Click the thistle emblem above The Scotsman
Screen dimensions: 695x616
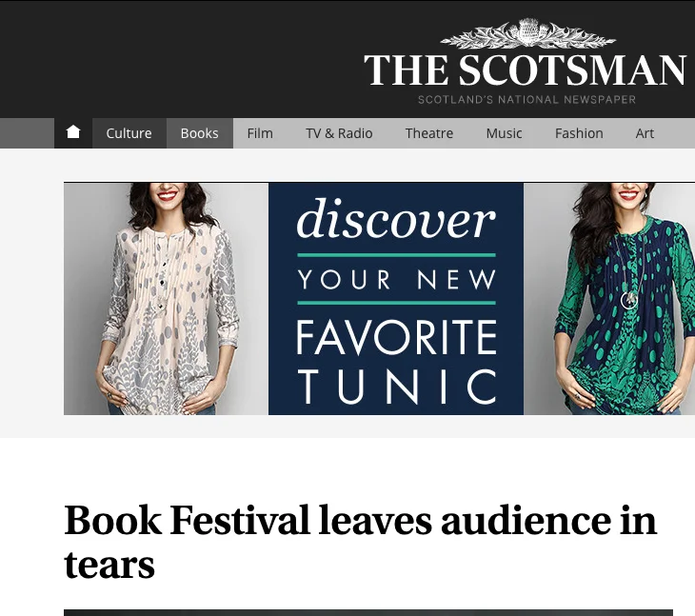527,33
